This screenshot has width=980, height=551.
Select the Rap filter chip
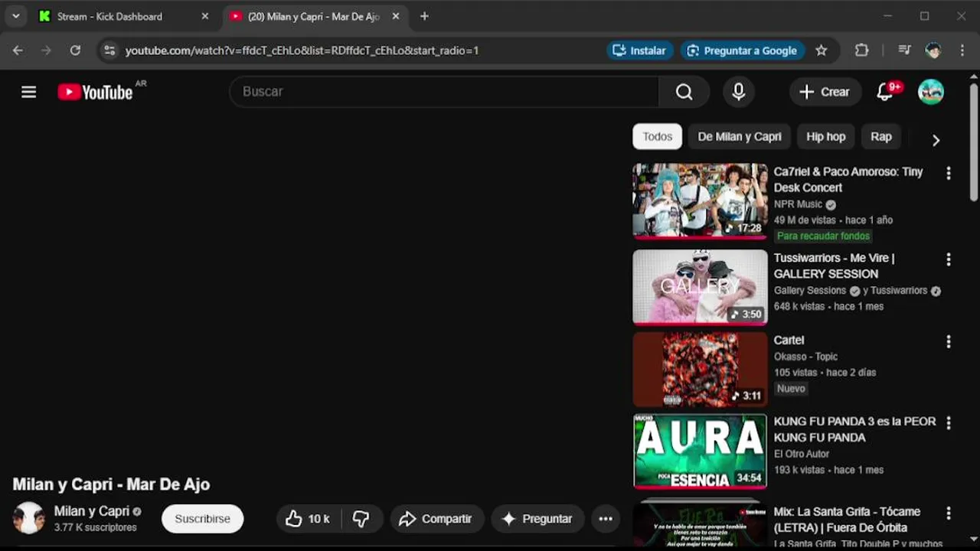pyautogui.click(x=881, y=137)
